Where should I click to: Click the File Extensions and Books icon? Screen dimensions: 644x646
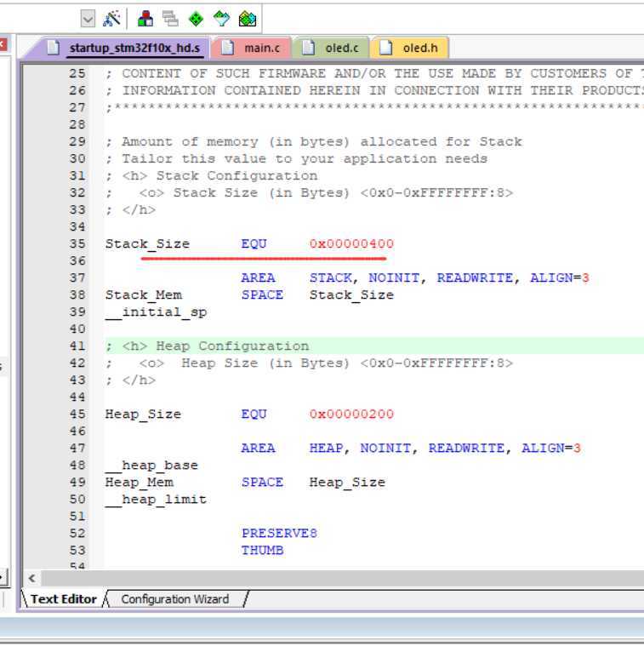point(145,19)
